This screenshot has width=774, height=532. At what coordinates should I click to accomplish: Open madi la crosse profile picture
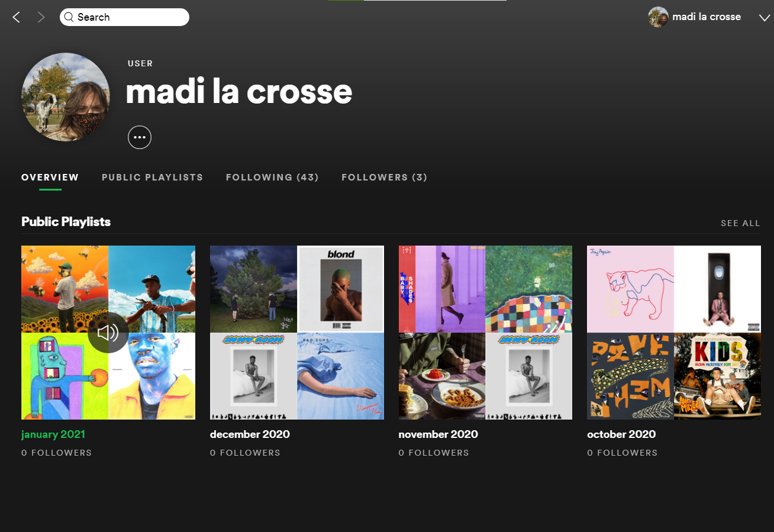tap(66, 97)
